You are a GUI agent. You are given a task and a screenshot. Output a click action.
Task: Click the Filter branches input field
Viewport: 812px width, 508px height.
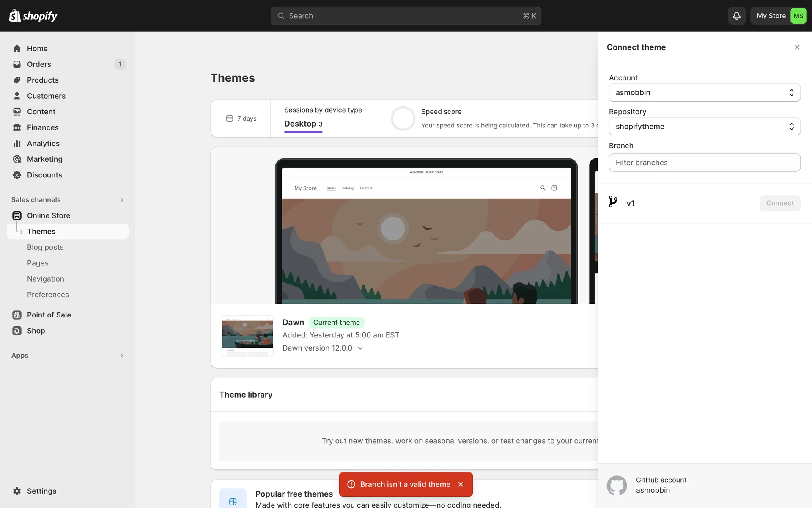pyautogui.click(x=704, y=163)
